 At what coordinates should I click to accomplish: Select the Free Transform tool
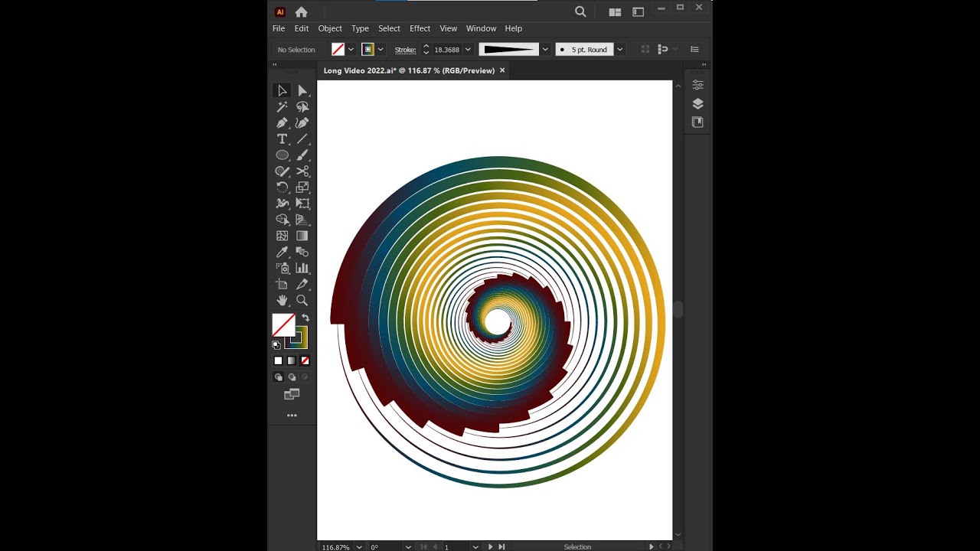302,203
